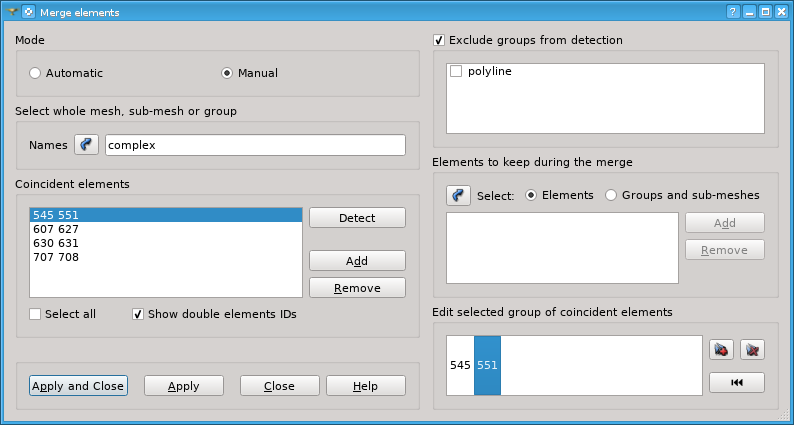Viewport: 794px width, 425px height.
Task: Click the Detect button
Action: click(357, 218)
